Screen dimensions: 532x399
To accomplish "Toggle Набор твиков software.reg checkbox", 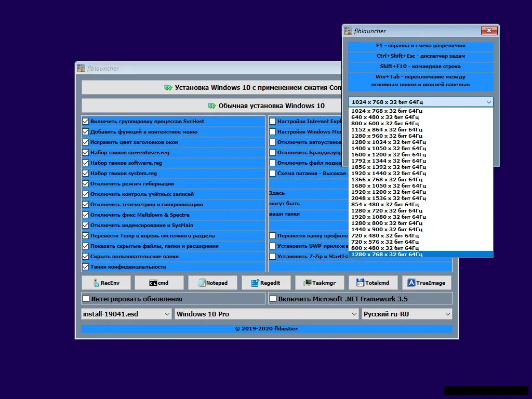I will point(86,163).
